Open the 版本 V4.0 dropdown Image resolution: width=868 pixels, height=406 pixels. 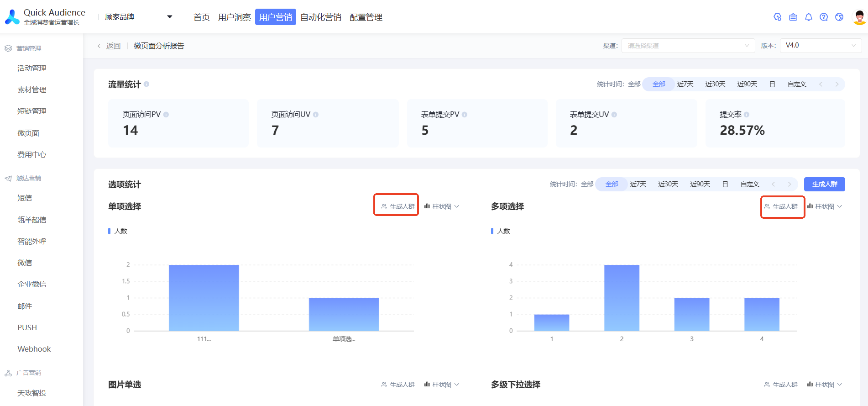tap(821, 46)
